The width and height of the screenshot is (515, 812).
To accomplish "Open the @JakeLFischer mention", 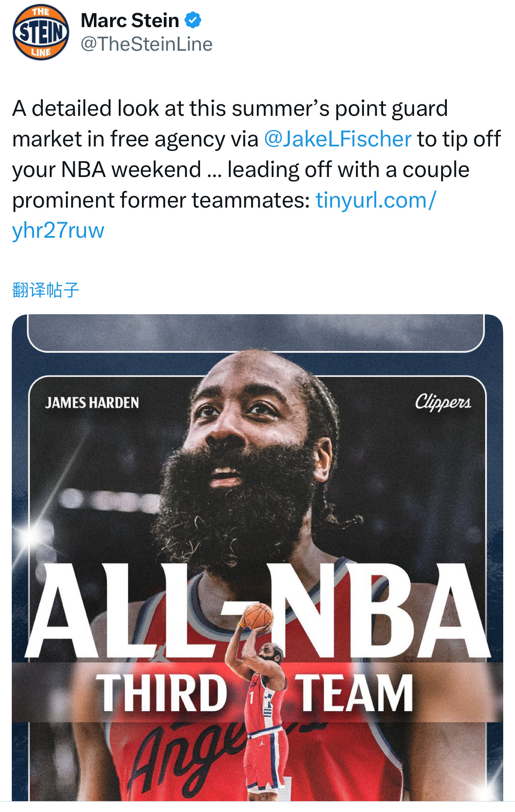I will coord(338,139).
